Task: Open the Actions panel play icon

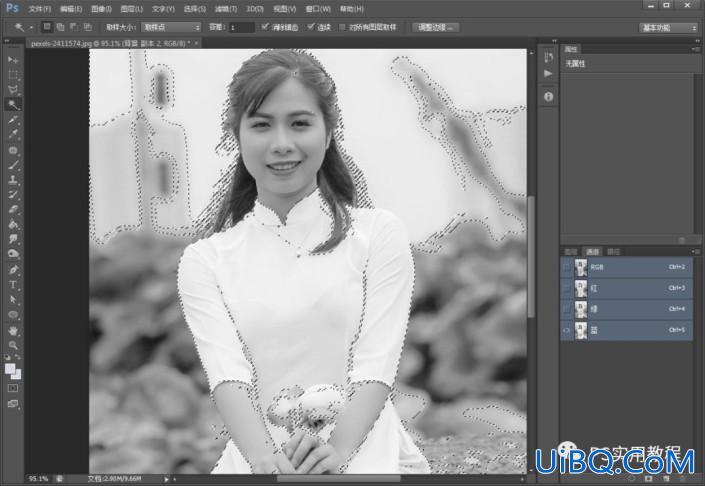Action: (549, 73)
